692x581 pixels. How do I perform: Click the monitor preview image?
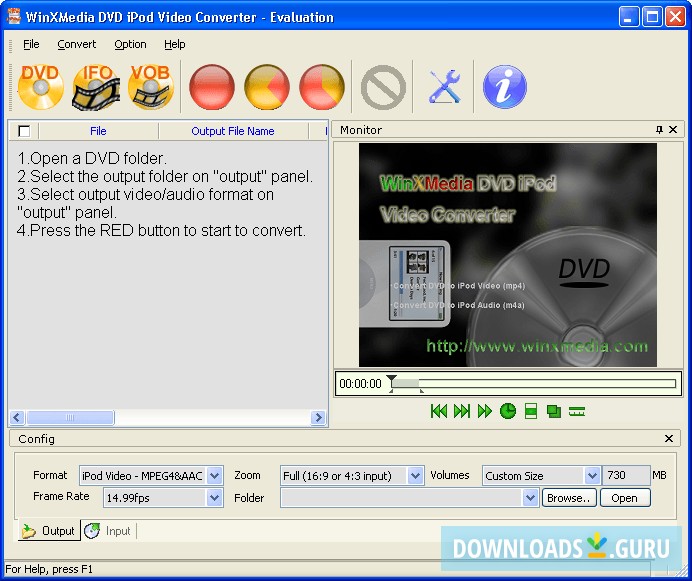508,255
